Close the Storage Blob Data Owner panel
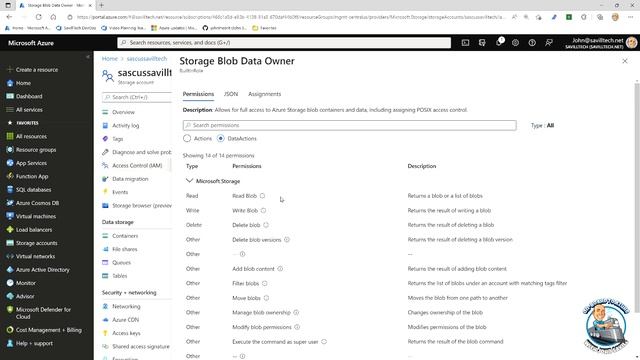 coord(625,61)
